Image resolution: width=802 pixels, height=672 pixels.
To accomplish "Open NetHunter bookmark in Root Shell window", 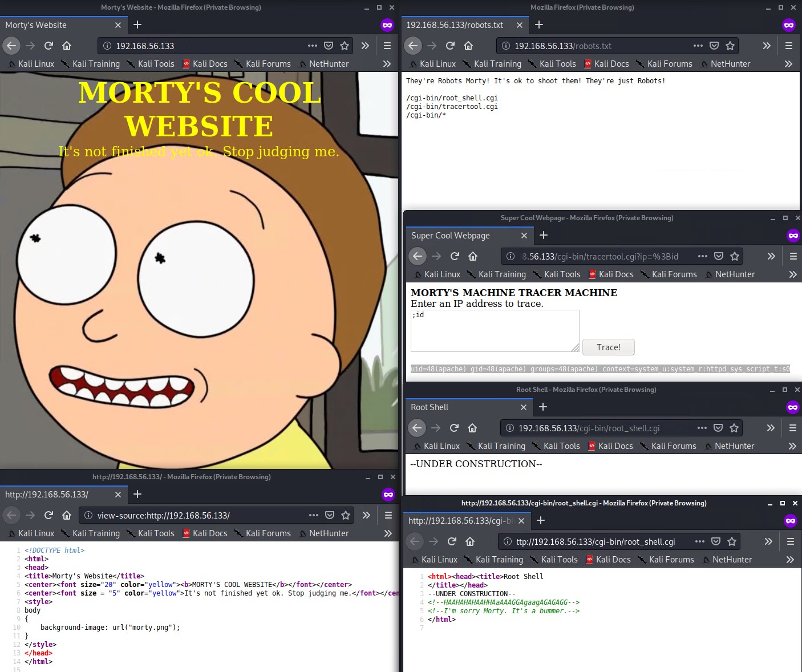I will (x=730, y=446).
